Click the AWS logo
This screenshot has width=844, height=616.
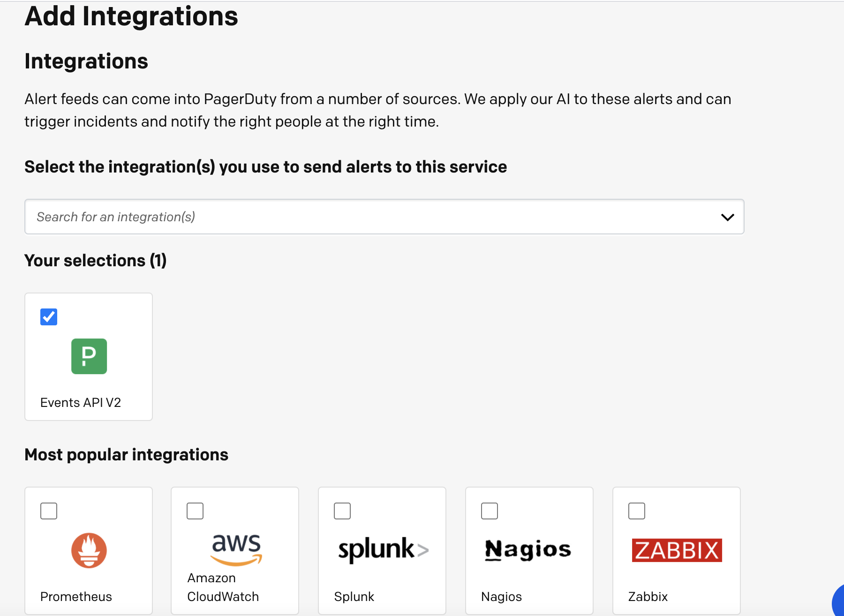(236, 549)
